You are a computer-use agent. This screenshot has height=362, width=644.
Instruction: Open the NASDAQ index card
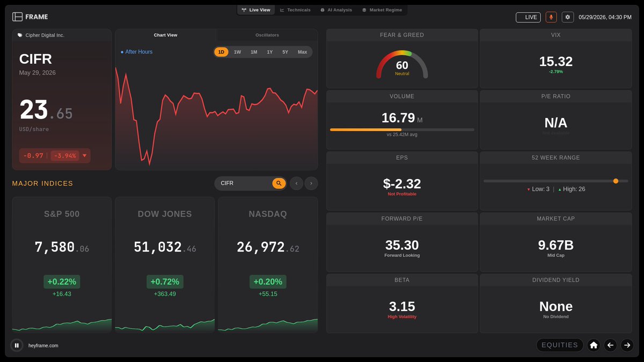tap(268, 264)
